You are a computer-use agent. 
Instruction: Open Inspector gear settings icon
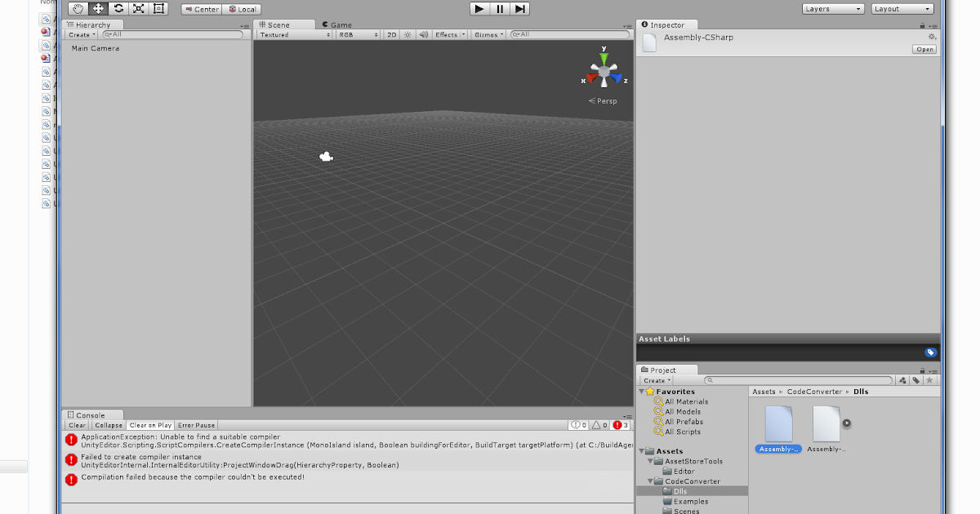[932, 37]
